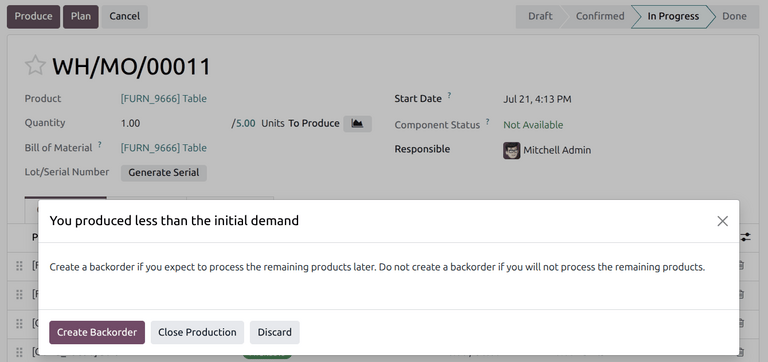Click the Generate Serial button

164,173
